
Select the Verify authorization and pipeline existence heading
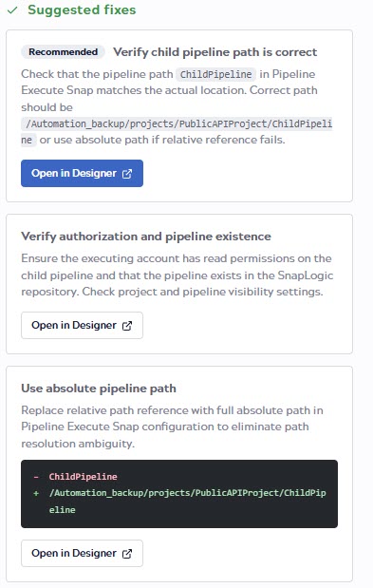point(146,237)
